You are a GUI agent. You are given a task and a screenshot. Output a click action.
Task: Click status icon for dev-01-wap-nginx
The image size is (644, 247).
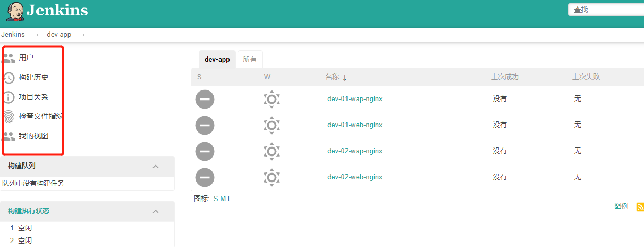tap(205, 99)
